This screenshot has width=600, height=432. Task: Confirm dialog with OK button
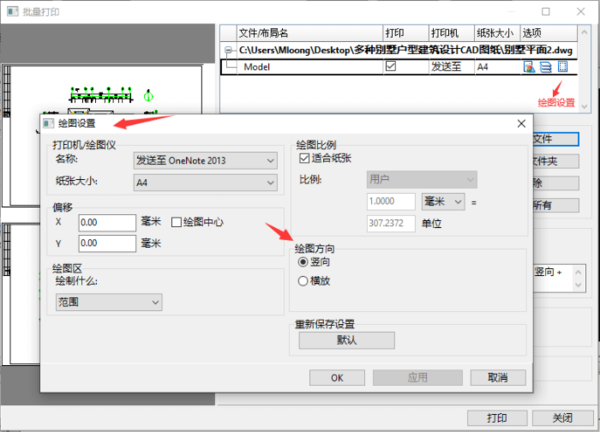[337, 378]
